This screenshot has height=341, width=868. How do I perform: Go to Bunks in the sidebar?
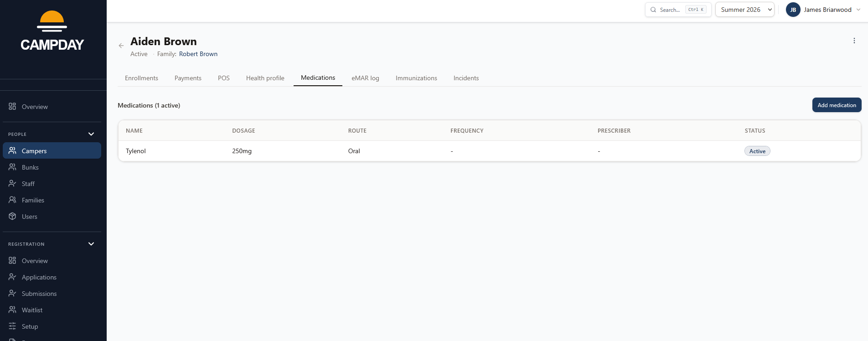(x=52, y=167)
